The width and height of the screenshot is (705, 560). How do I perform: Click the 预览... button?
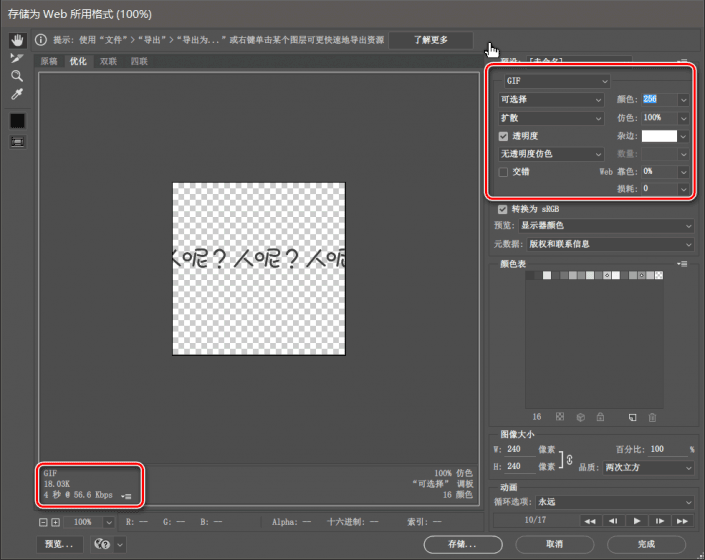(59, 544)
